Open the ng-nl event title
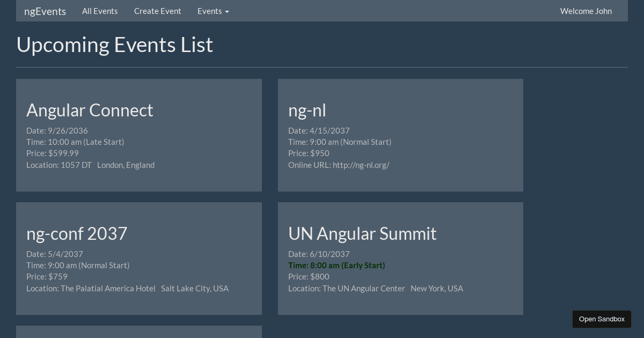 [x=307, y=110]
